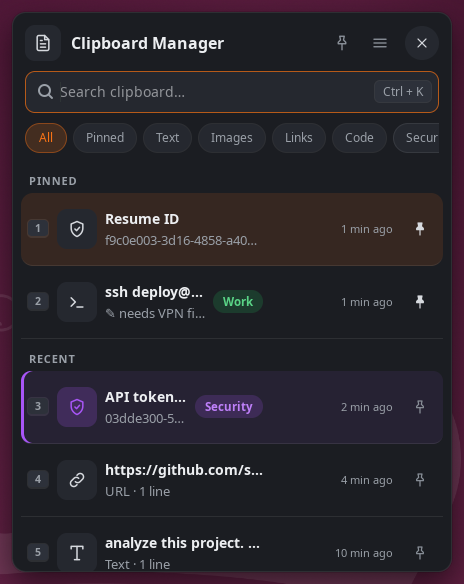The image size is (464, 584).
Task: Open the hamburger menu
Action: click(x=380, y=43)
